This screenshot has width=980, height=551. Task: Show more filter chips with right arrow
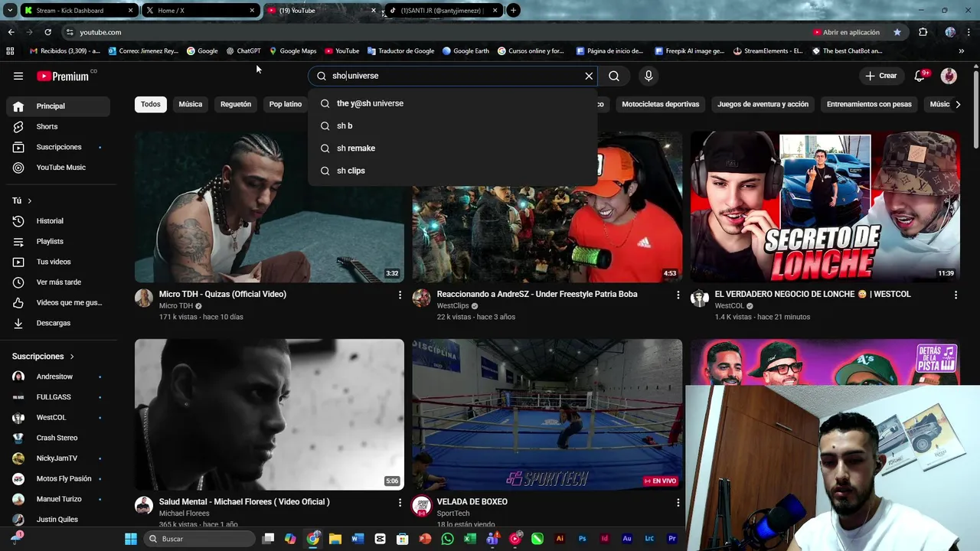tap(958, 104)
